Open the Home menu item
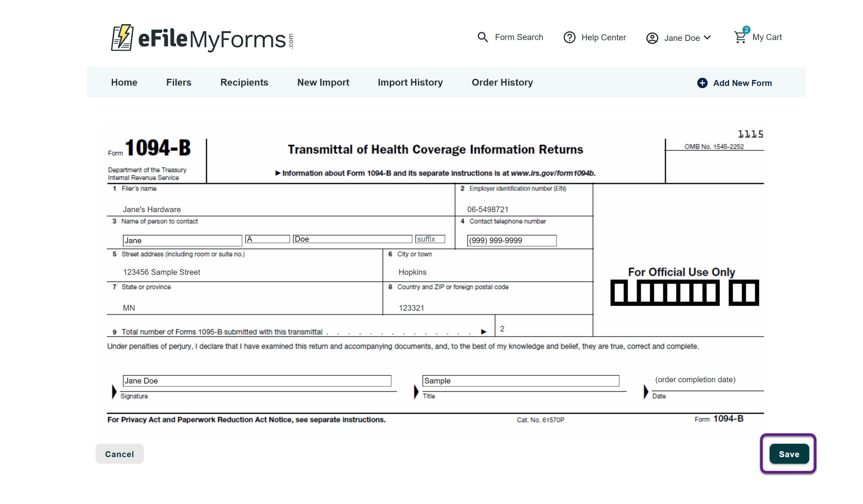This screenshot has width=863, height=504. pos(124,83)
